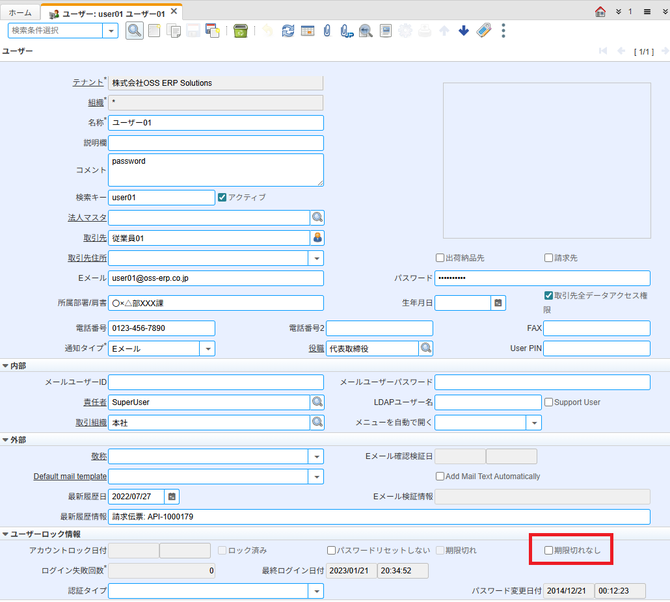
Task: Open lookup search for 法人マスタ field
Action: [x=317, y=217]
